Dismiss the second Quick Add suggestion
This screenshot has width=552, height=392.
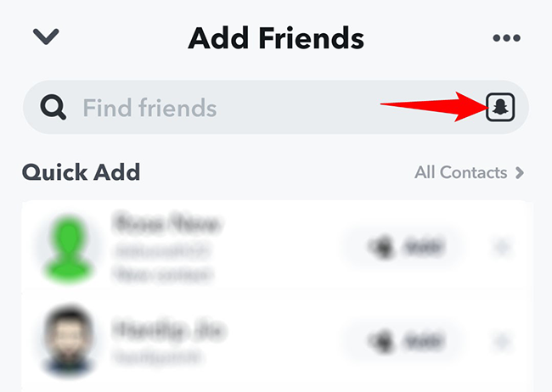(502, 341)
